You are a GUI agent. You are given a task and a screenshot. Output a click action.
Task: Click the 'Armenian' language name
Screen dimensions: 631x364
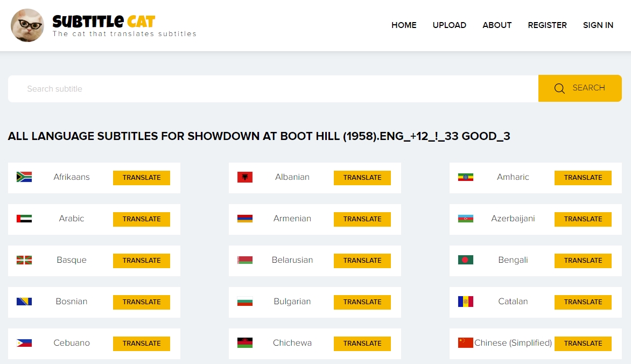[x=292, y=219]
